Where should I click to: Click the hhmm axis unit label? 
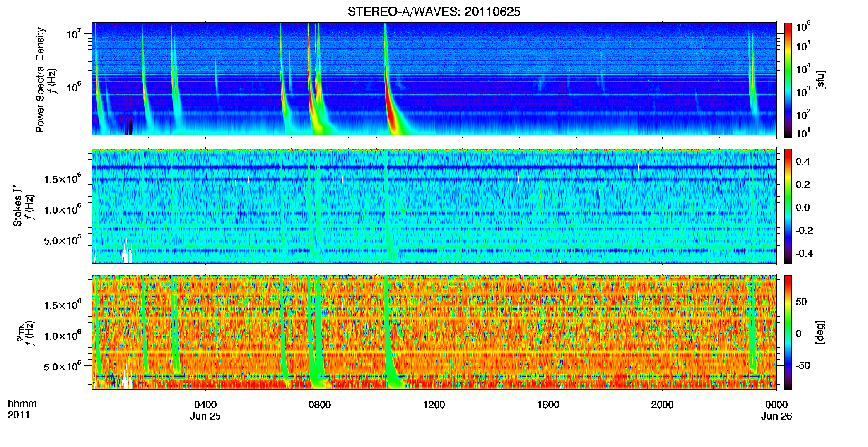[x=22, y=404]
